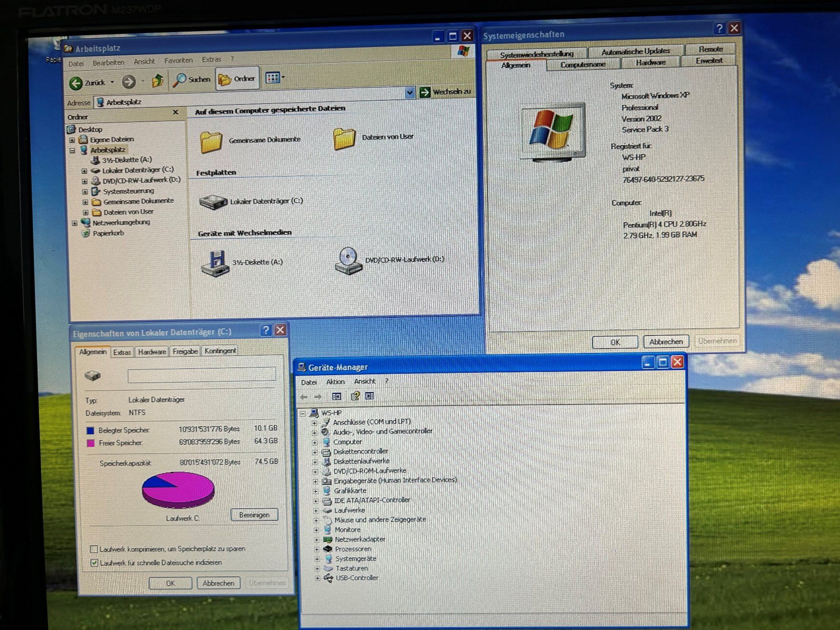The height and width of the screenshot is (630, 840).
Task: Click the blue Belegter Speicher swatch
Action: 91,431
